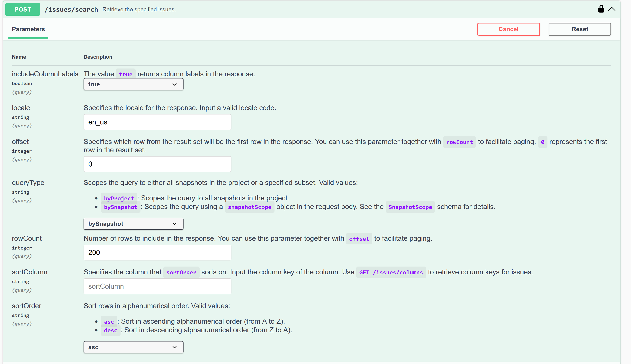
Task: Open the includeColumnLabels dropdown
Action: pyautogui.click(x=133, y=84)
